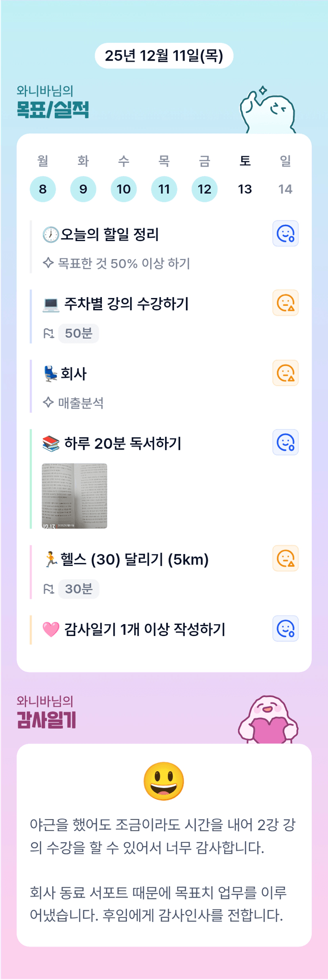This screenshot has width=328, height=980.
Task: Click the grinning emoji in 감사일기 card
Action: tap(164, 781)
